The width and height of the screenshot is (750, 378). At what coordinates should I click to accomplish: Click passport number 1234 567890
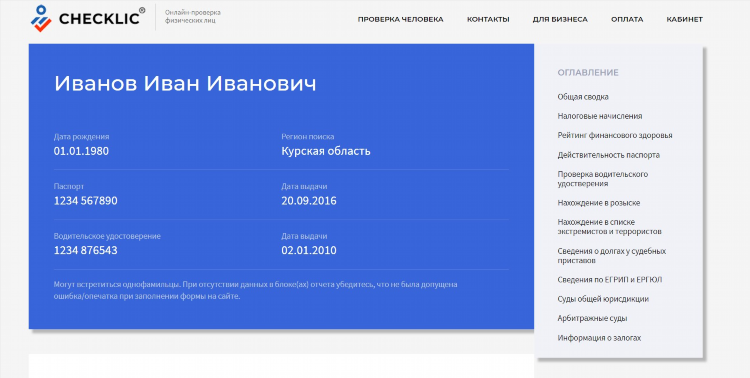(x=86, y=201)
